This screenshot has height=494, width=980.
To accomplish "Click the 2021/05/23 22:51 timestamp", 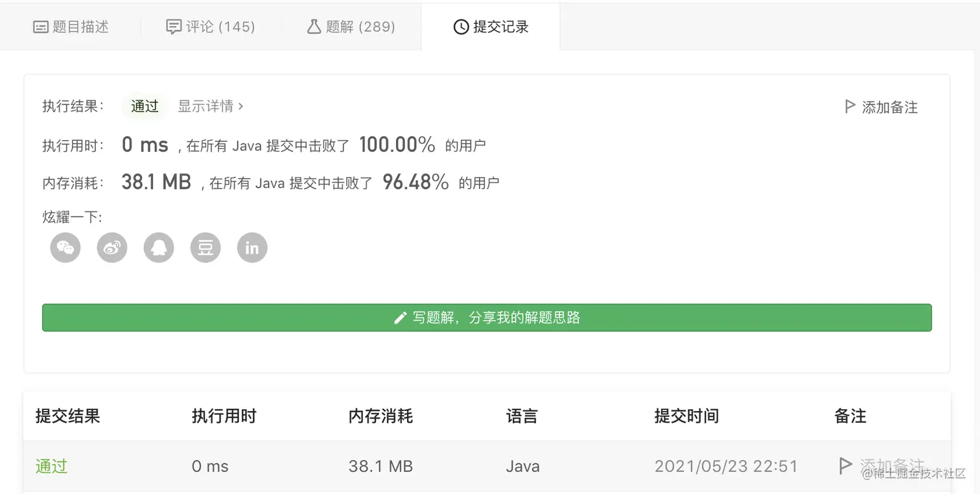I will 726,466.
